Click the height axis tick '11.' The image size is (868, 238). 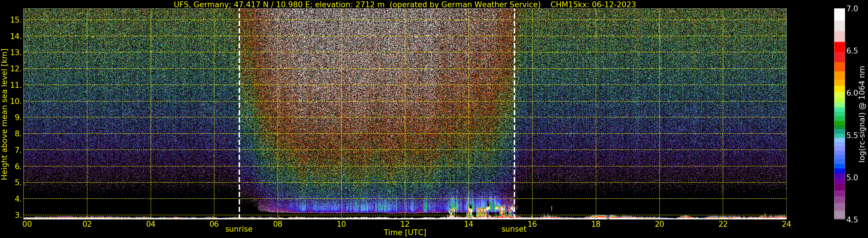pos(16,85)
